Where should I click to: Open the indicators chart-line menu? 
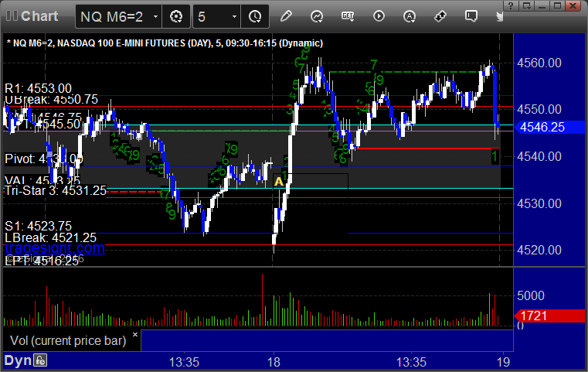click(x=317, y=16)
